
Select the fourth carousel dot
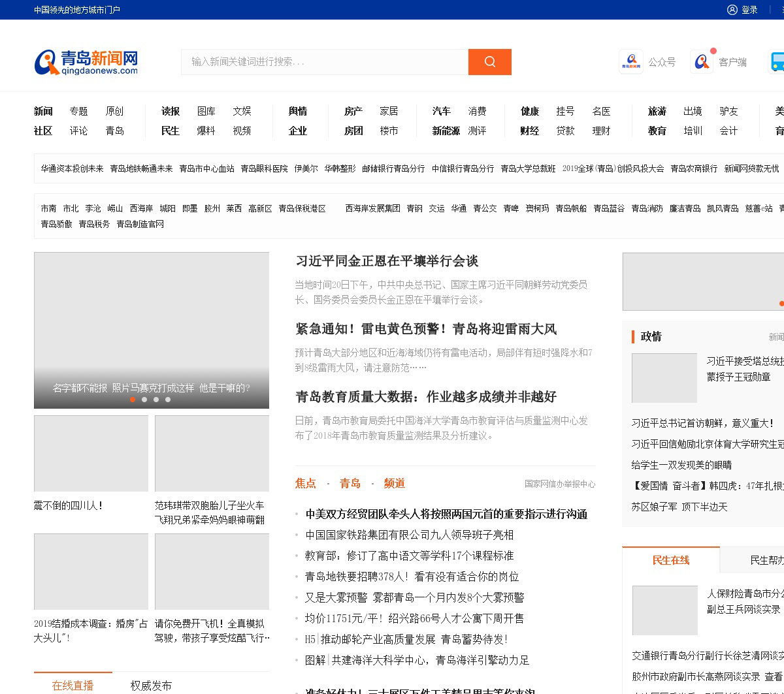pos(168,400)
